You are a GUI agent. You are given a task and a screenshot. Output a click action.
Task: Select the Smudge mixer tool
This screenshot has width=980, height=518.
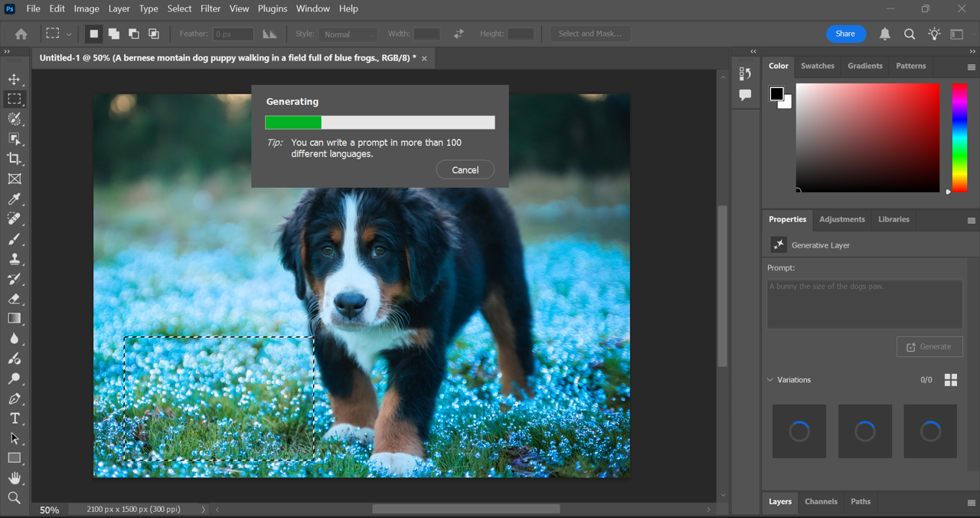coord(15,359)
